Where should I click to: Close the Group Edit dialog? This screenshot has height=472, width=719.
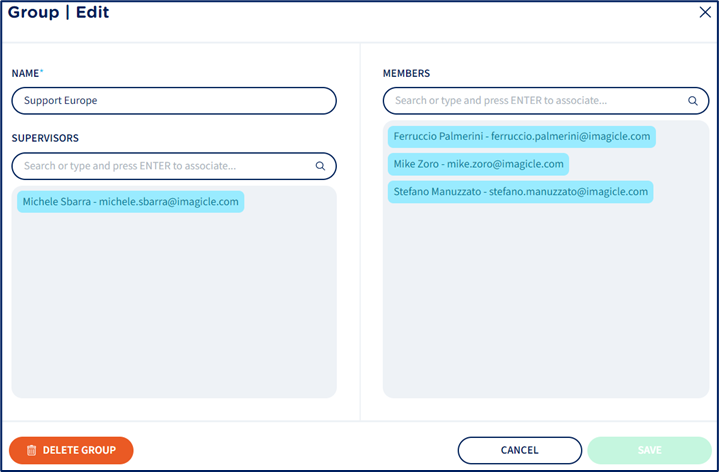703,13
